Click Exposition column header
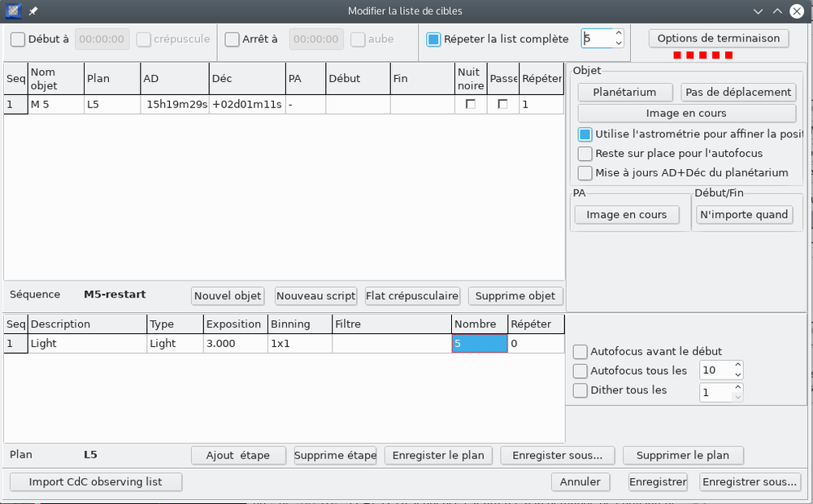 (x=236, y=324)
